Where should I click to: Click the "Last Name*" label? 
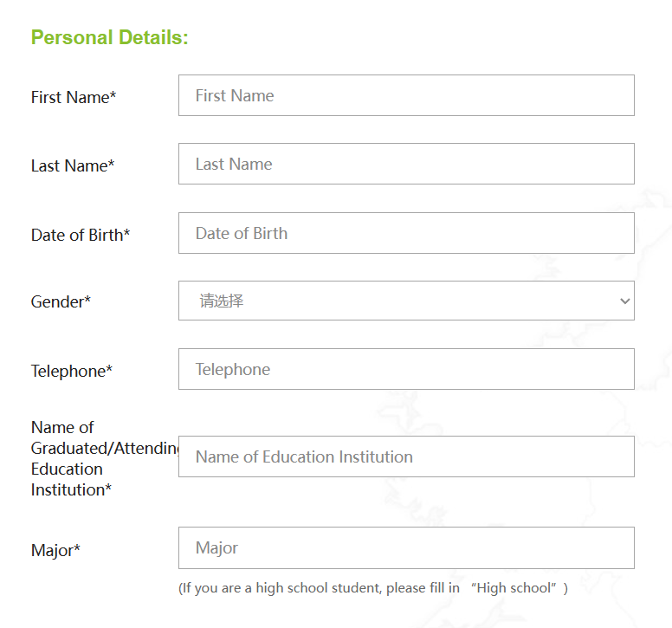[72, 165]
